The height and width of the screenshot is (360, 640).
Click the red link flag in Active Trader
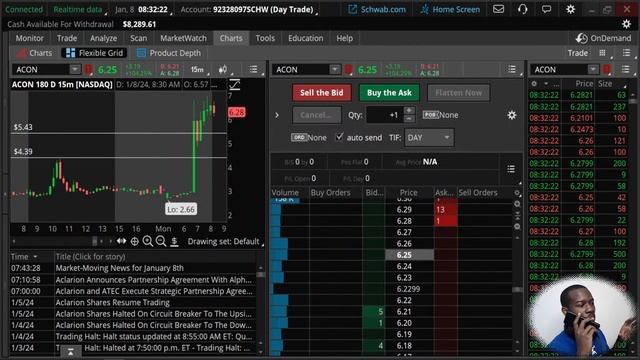point(348,70)
